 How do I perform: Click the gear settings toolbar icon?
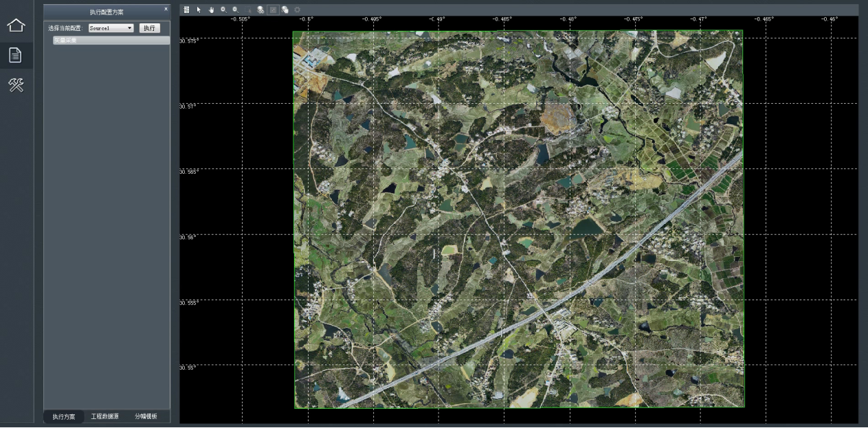[297, 10]
